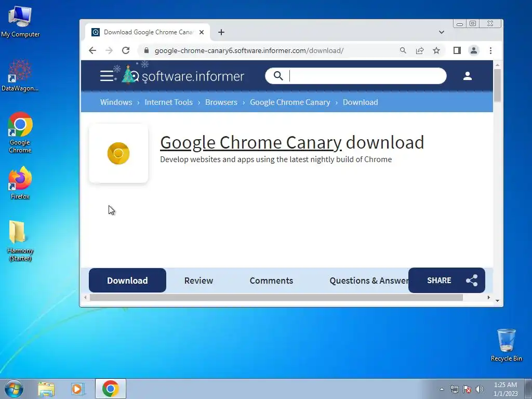
Task: Go to the Windows breadcrumb
Action: coord(116,102)
